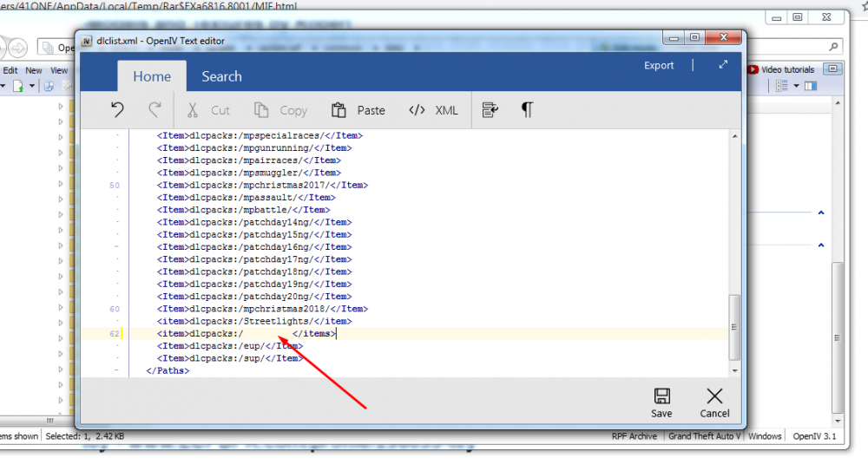The width and height of the screenshot is (868, 471).
Task: Click Export in the editor header
Action: [x=659, y=65]
